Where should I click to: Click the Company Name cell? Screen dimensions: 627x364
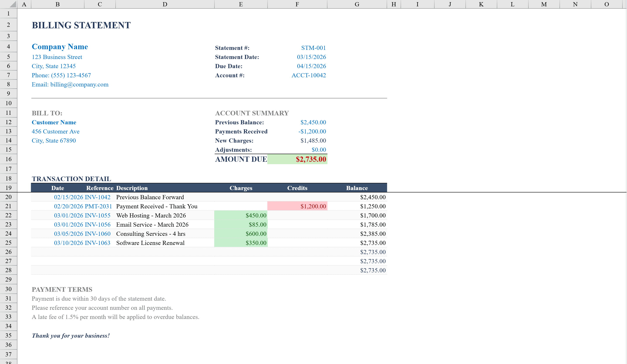(x=60, y=47)
